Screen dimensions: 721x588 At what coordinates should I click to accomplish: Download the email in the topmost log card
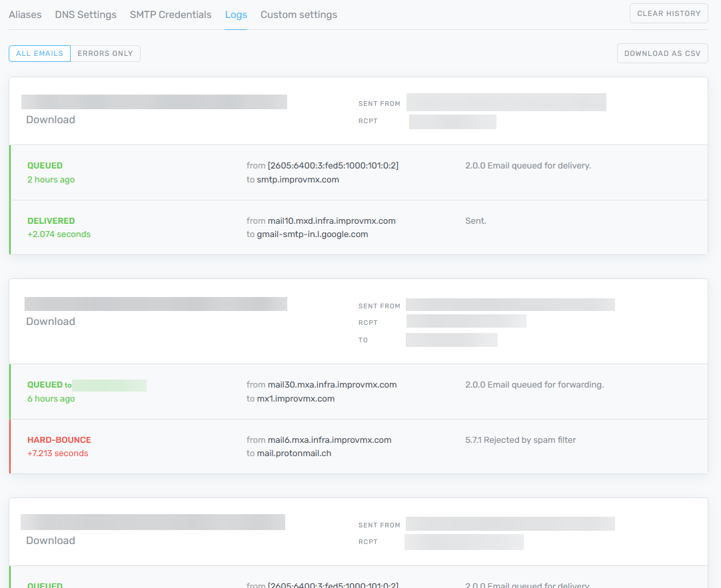51,120
